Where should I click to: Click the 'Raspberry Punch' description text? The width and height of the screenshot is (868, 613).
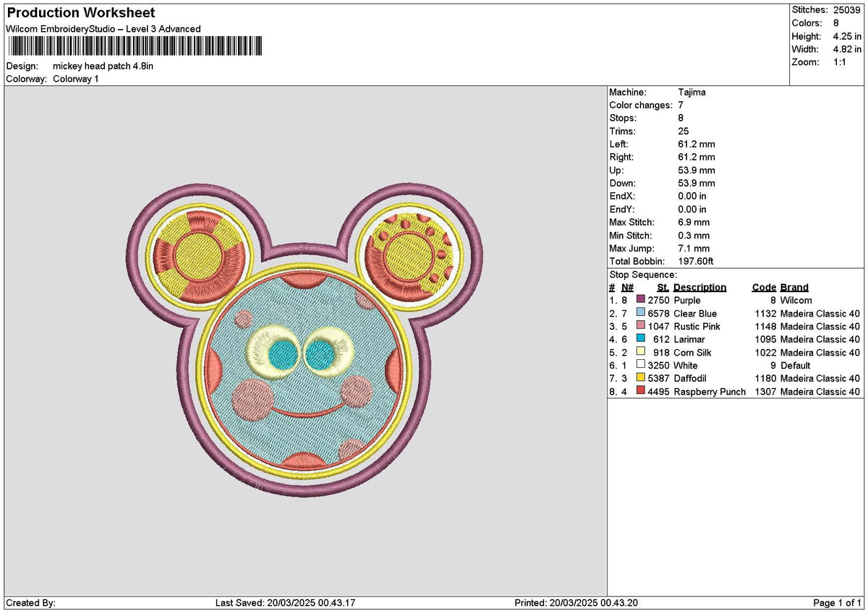tap(710, 391)
